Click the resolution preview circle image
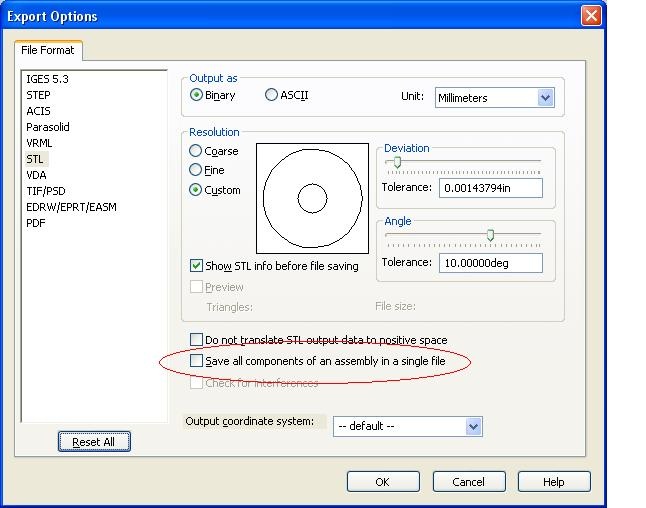Screen dimensions: 646x508 click(x=312, y=199)
